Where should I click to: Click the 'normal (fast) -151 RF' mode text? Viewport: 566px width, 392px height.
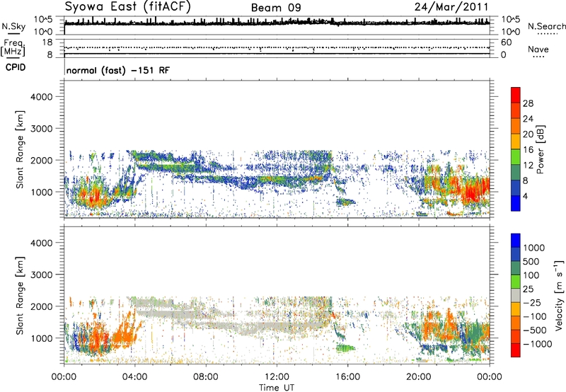[117, 70]
